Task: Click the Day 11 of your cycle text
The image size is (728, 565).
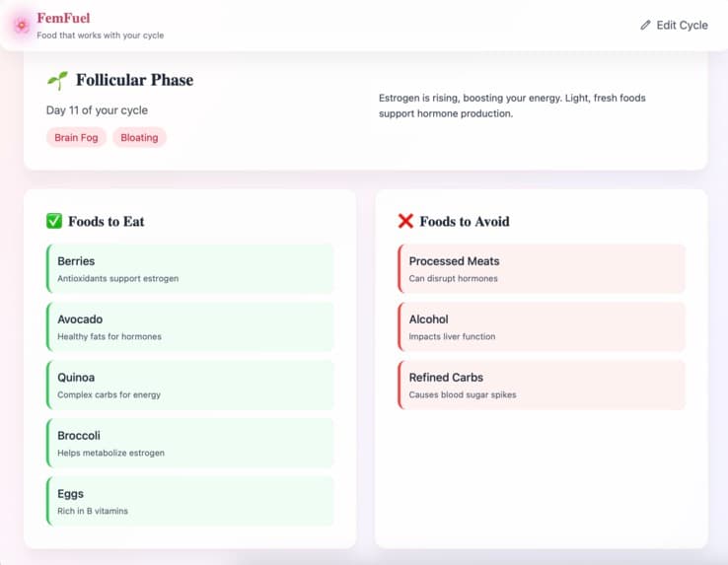Action: (97, 110)
